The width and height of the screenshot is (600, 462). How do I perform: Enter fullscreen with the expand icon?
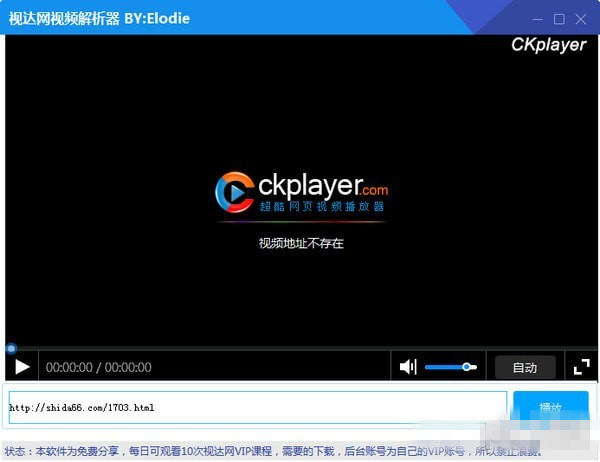[x=581, y=367]
